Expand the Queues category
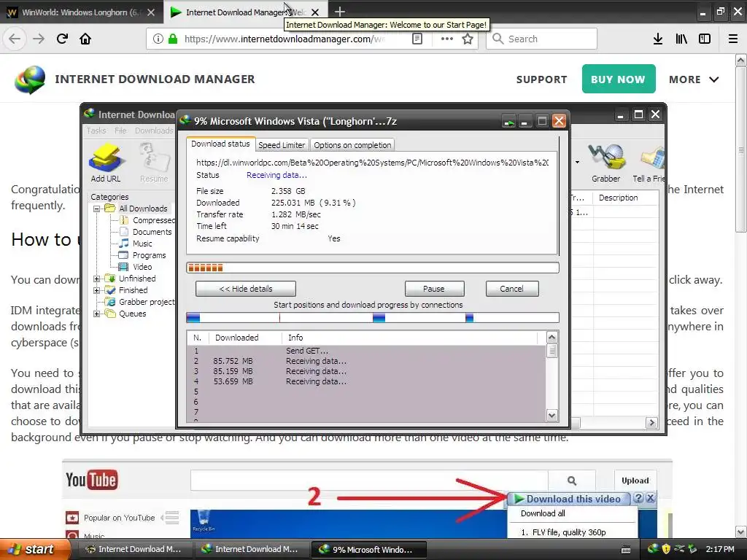Viewport: 747px width, 560px height. click(97, 314)
